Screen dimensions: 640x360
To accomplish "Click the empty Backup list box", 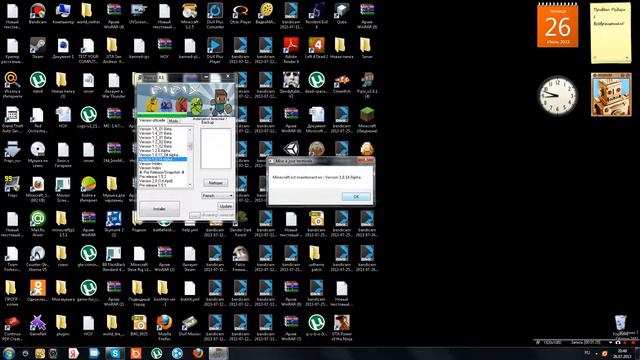I will (x=216, y=148).
